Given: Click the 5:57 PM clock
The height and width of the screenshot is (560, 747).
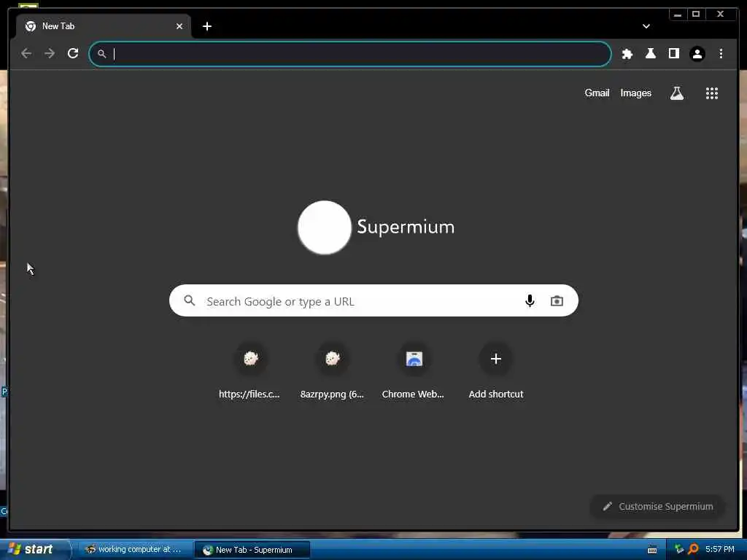Looking at the screenshot, I should click(x=720, y=549).
